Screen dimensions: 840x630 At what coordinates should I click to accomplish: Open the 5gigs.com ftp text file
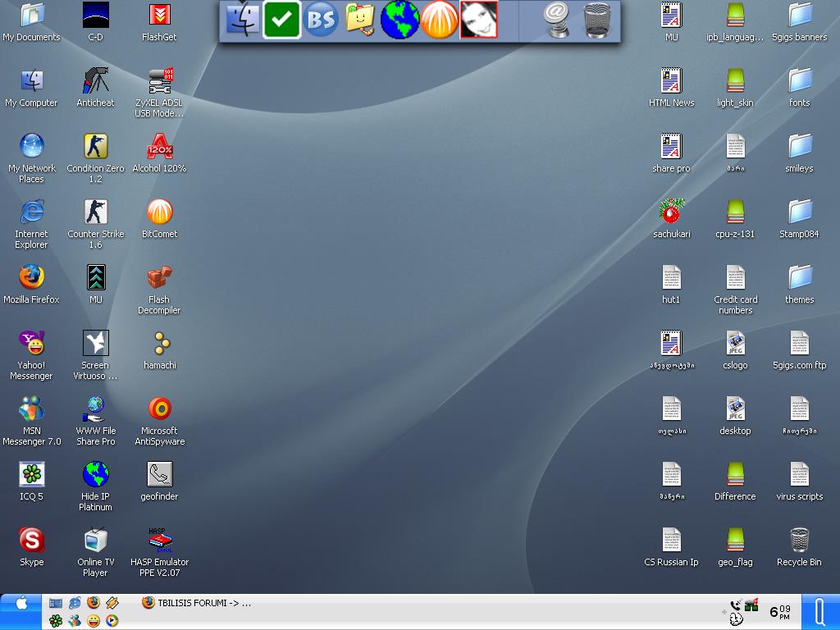[x=799, y=349]
